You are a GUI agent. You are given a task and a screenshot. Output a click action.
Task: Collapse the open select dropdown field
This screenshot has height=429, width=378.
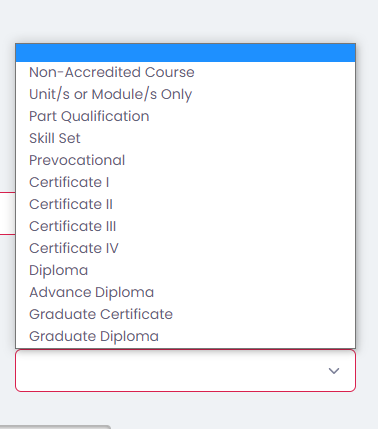point(185,370)
